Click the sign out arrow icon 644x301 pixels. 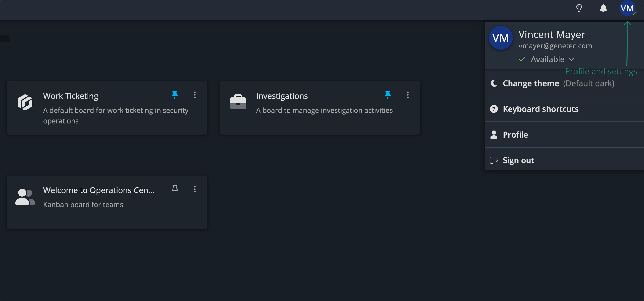pos(494,160)
